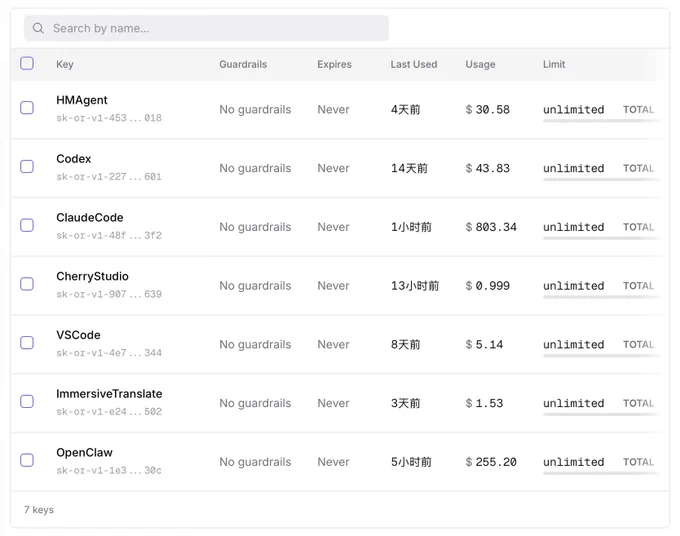Click the Key column header
The width and height of the screenshot is (680, 536).
click(x=65, y=64)
